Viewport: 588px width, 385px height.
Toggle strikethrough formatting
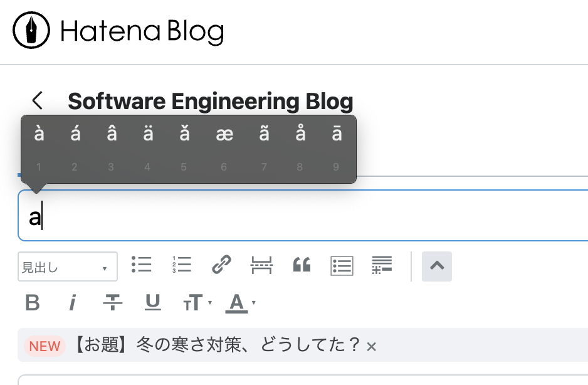(x=112, y=303)
